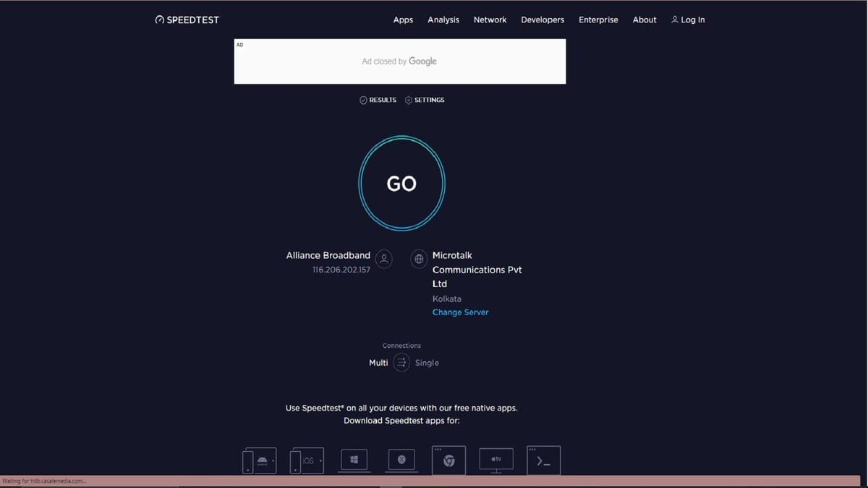Viewport: 868px width, 488px height.
Task: Open the Settings tab
Action: pos(425,100)
